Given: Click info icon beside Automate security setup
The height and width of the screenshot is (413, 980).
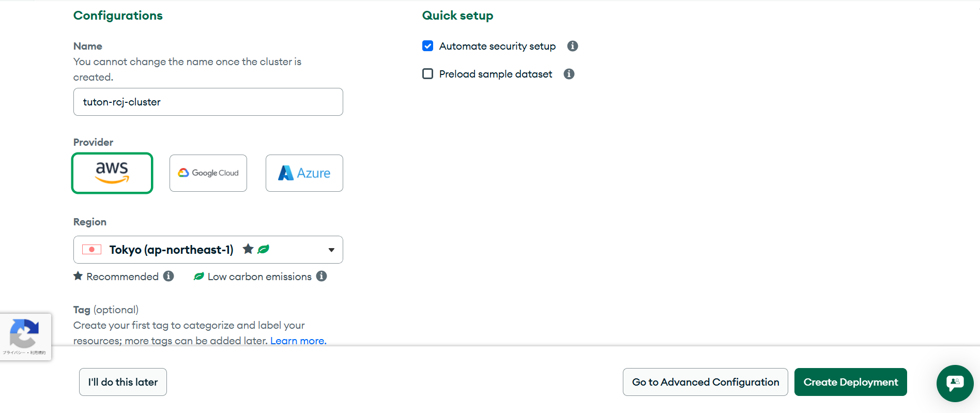Looking at the screenshot, I should tap(572, 46).
